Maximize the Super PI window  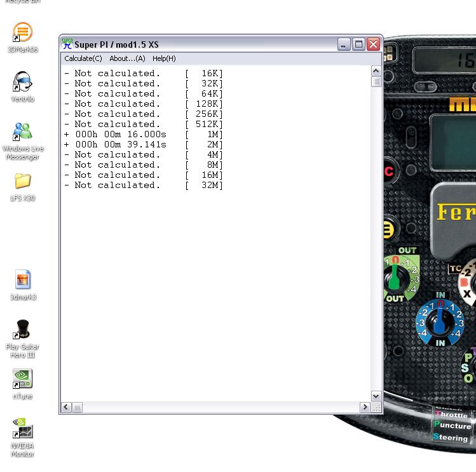tap(358, 44)
